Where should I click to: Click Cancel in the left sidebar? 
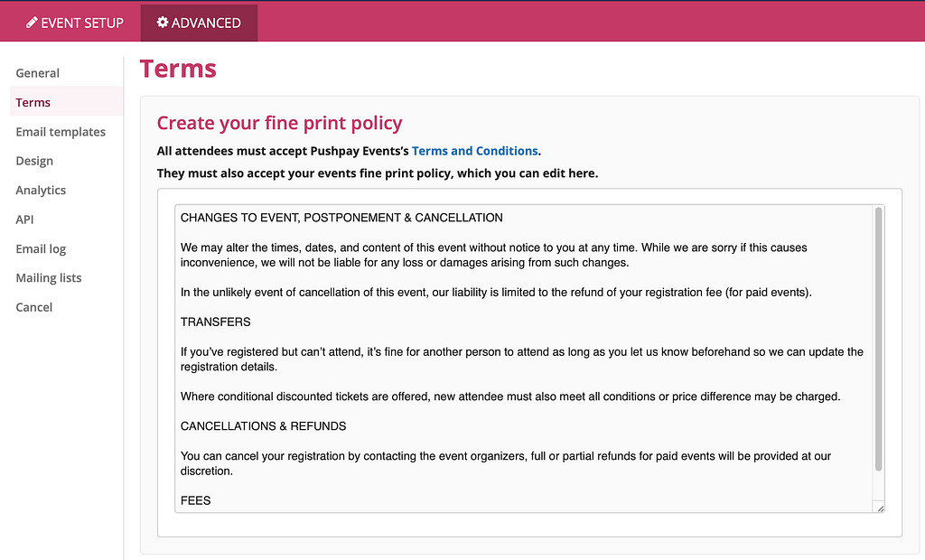34,307
